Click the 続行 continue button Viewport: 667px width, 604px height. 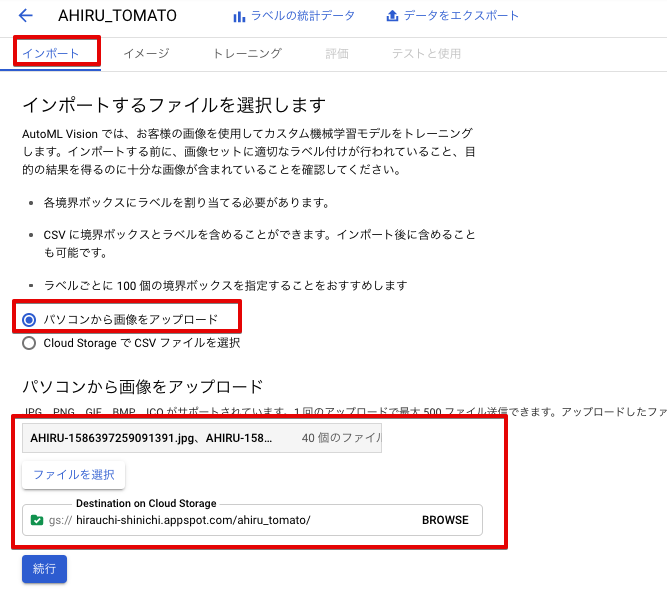click(44, 569)
